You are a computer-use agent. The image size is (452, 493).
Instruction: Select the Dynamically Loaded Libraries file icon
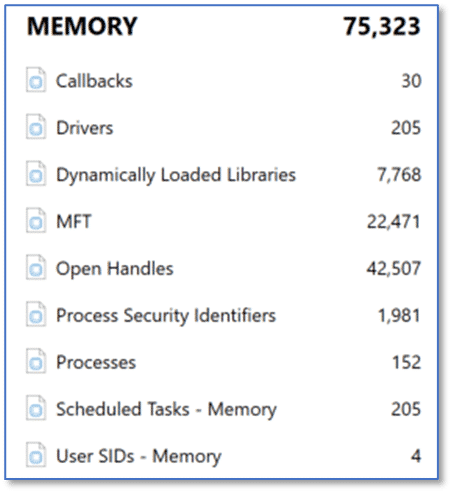[x=36, y=174]
